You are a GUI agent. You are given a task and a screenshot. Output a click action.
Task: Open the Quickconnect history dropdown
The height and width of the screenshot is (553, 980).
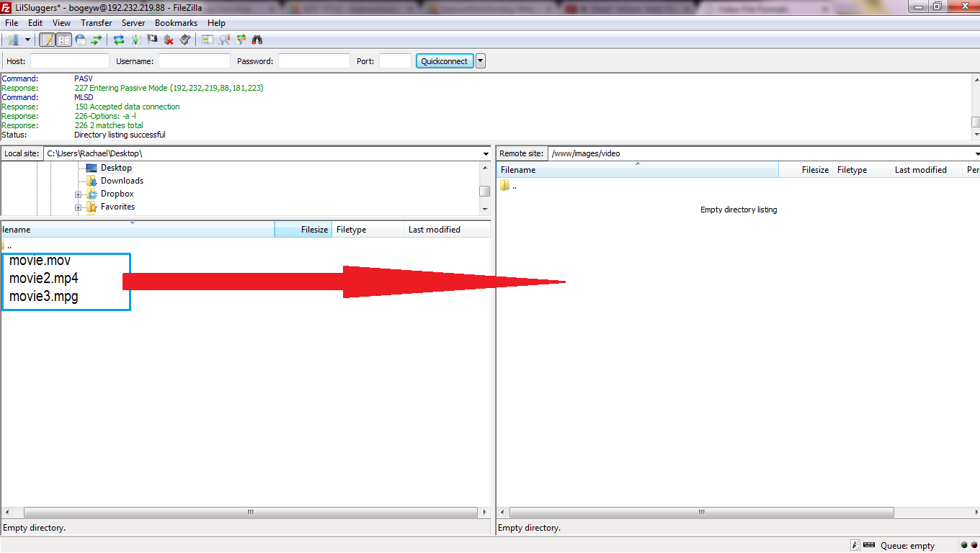(481, 61)
